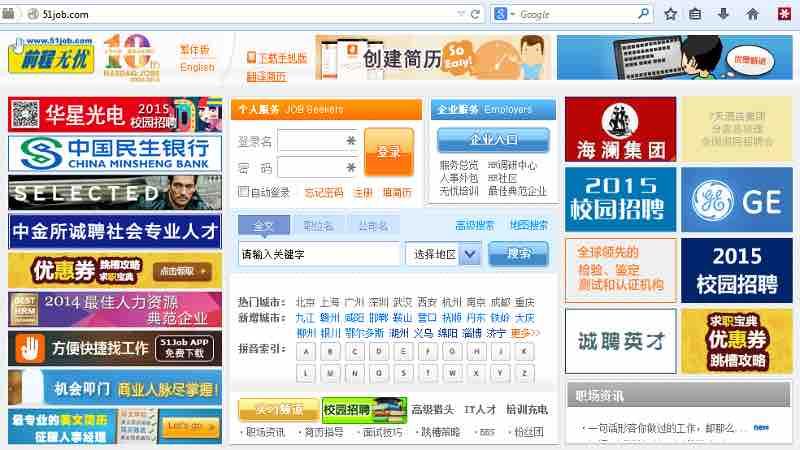Image resolution: width=800 pixels, height=450 pixels.
Task: Click the 繁体版 language link
Action: [x=194, y=49]
